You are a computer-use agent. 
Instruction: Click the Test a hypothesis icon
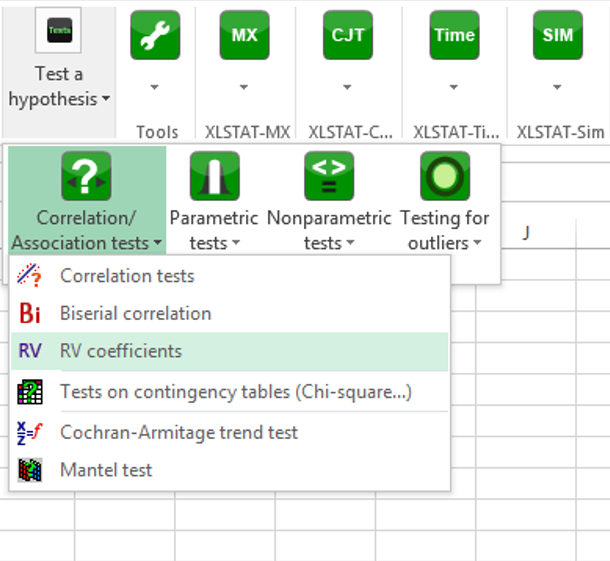tap(58, 30)
